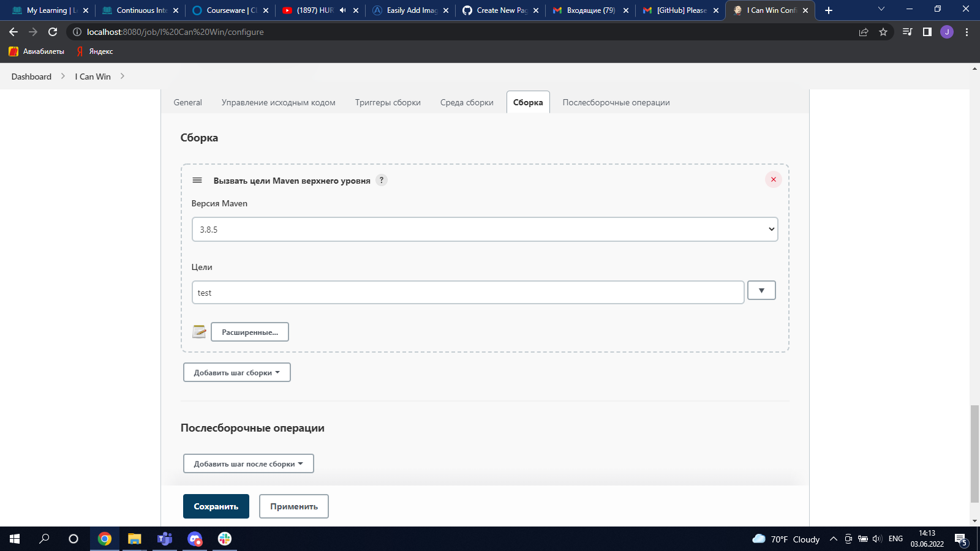Switch to the General tab
Screen dimensions: 980x551
pos(187,102)
